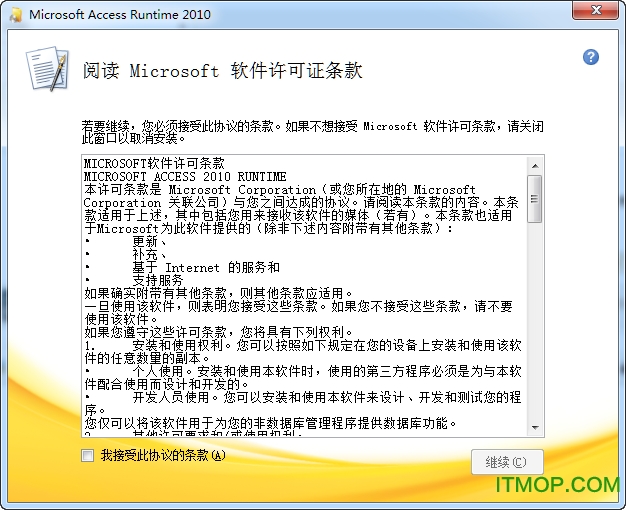Click the Access Runtime title bar icon

point(16,15)
